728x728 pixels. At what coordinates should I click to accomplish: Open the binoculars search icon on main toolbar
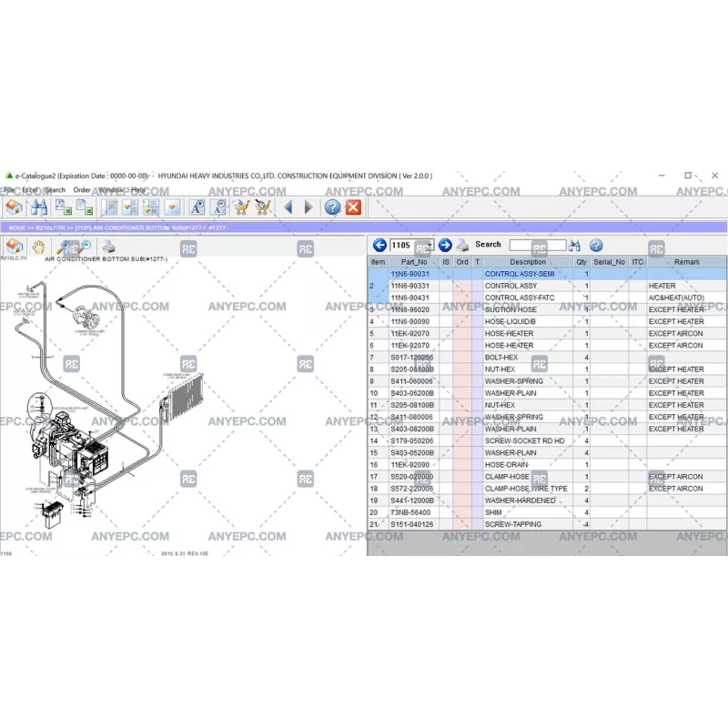(x=42, y=209)
